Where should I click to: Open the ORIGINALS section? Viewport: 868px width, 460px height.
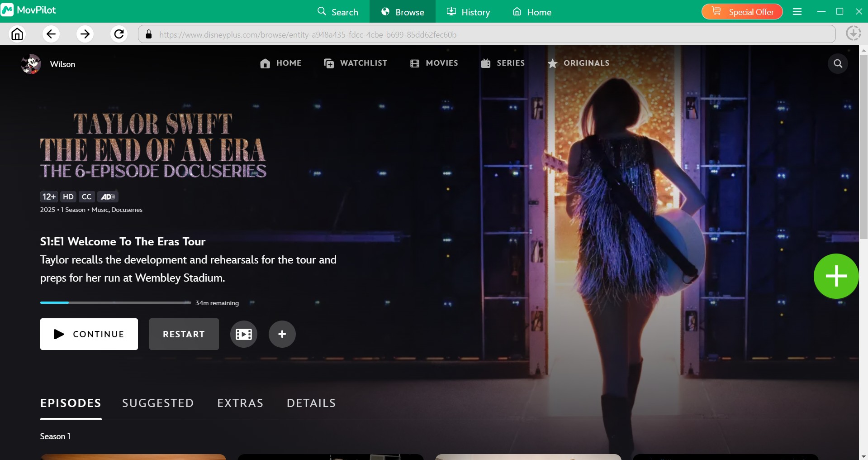pyautogui.click(x=579, y=63)
